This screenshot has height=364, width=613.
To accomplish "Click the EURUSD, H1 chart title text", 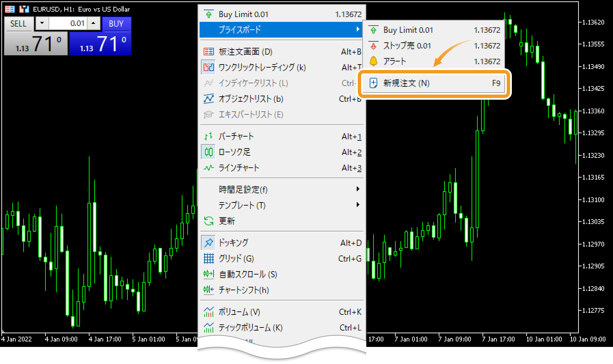I will pyautogui.click(x=81, y=9).
